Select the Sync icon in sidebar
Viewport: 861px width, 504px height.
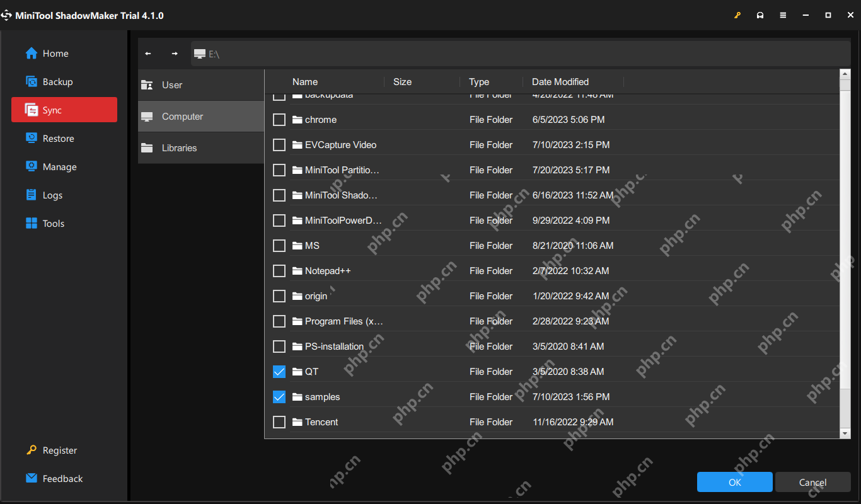coord(32,110)
